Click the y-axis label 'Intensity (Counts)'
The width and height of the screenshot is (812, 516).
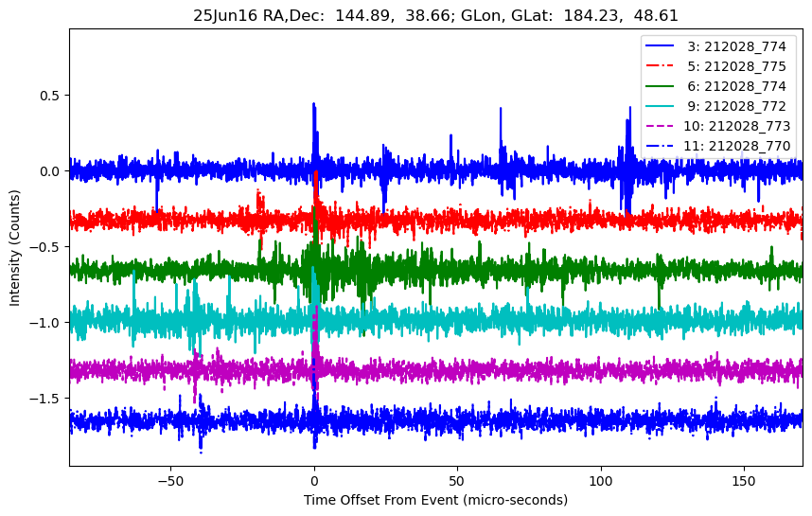click(x=14, y=248)
